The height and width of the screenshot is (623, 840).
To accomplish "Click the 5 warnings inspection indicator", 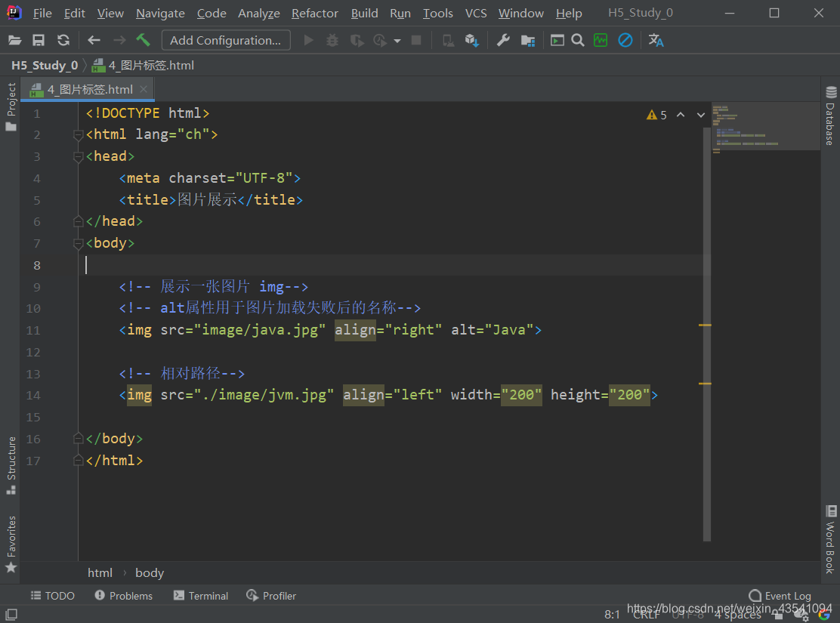I will (x=656, y=115).
